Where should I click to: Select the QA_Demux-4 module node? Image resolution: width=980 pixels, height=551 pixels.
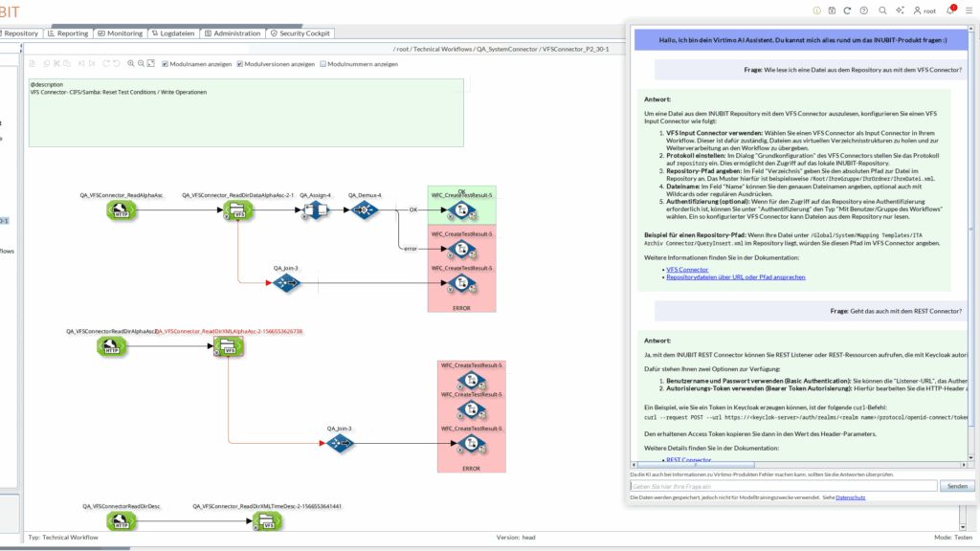(x=365, y=209)
